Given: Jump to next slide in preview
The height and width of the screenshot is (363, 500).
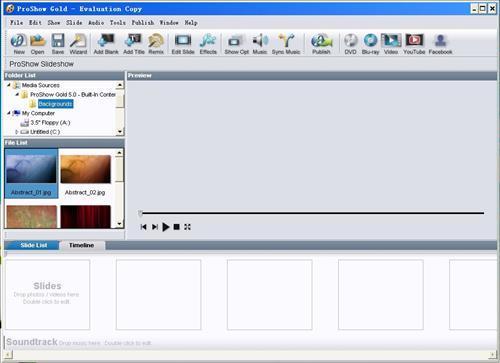Looking at the screenshot, I should point(155,227).
